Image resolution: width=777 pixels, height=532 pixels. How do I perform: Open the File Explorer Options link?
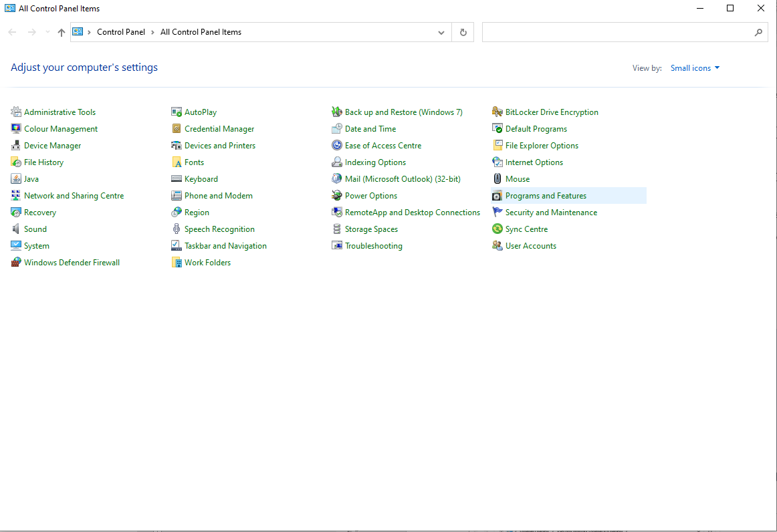coord(542,146)
